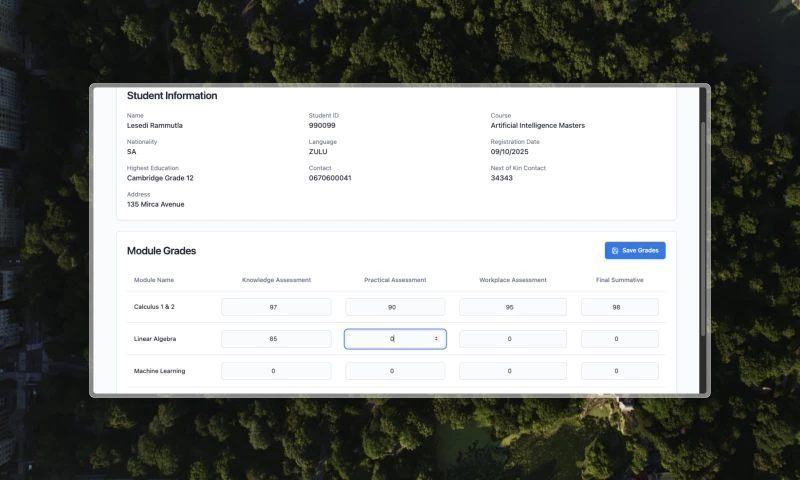Click the focused Linear Algebra Practical Assessment field
800x480 pixels.
[388, 339]
